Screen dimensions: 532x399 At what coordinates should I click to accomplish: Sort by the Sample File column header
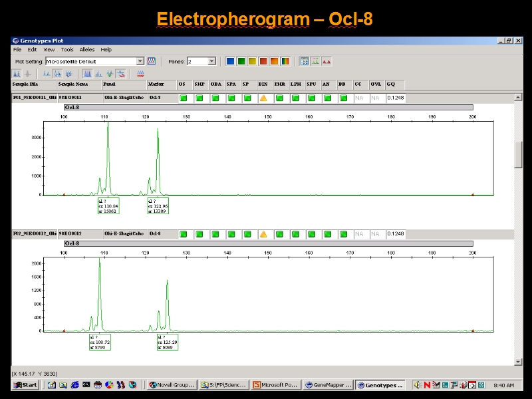[x=34, y=84]
